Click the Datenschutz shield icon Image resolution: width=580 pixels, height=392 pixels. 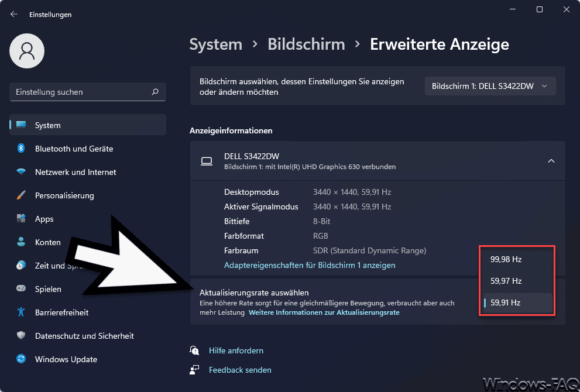[x=21, y=335]
